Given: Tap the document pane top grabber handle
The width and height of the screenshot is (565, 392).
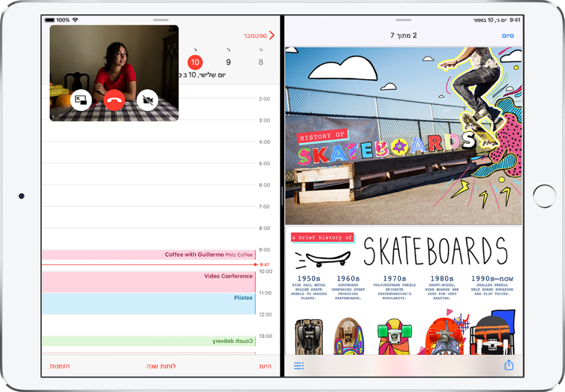Looking at the screenshot, I should (x=403, y=20).
